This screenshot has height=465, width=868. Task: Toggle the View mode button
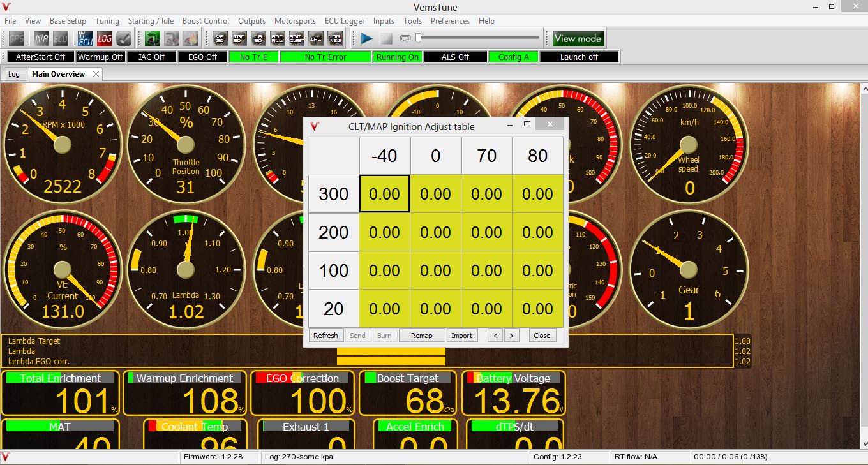578,38
